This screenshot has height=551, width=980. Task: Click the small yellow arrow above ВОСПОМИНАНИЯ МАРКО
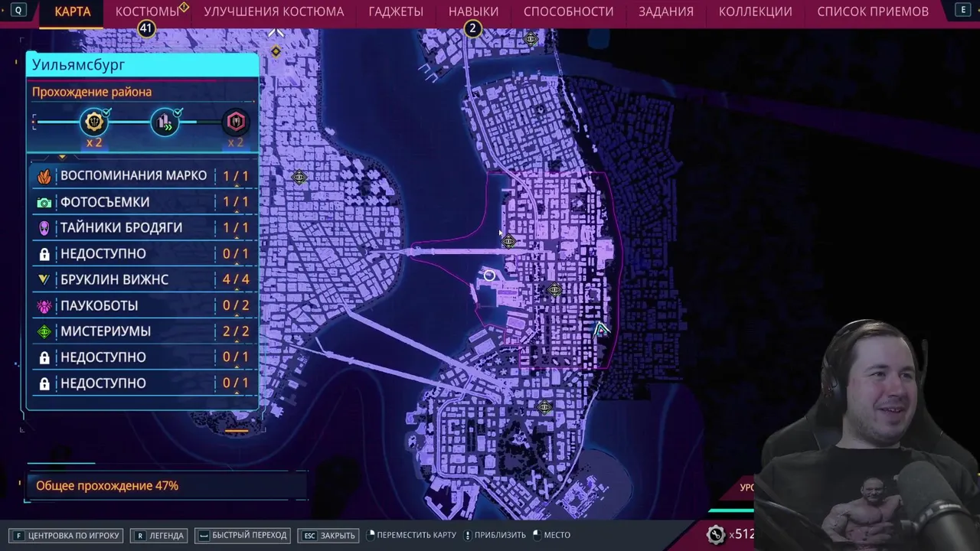(63, 157)
